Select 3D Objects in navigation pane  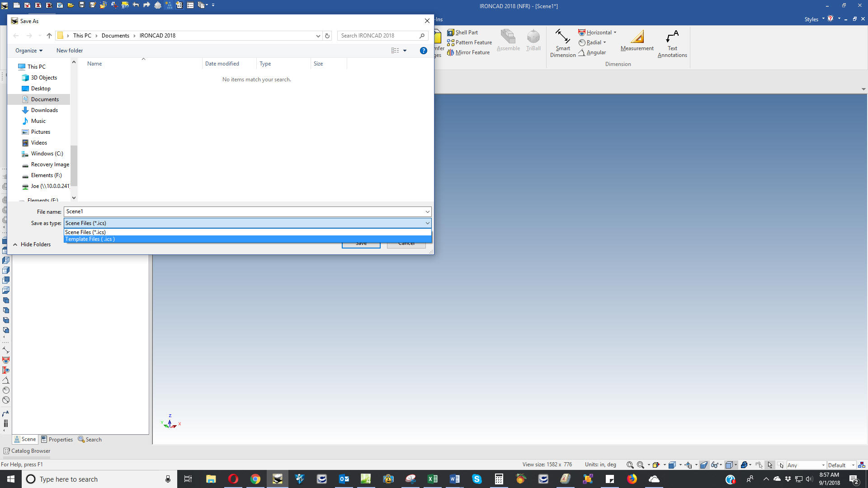(x=44, y=78)
